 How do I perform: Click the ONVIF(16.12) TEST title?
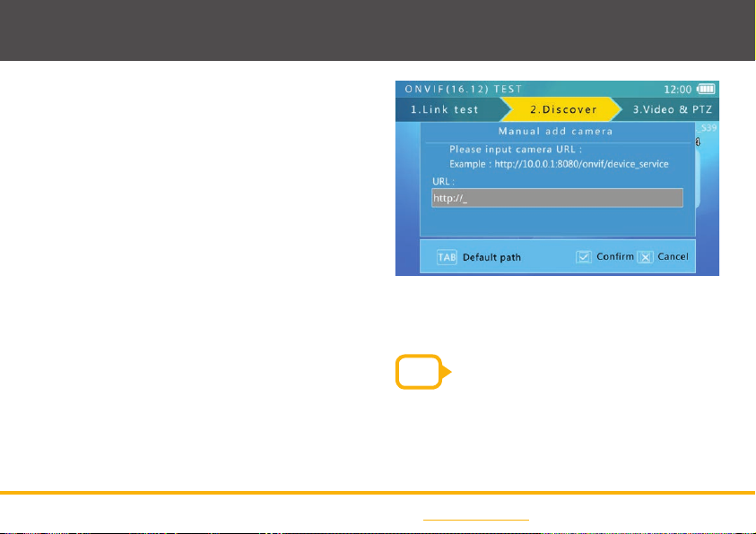pyautogui.click(x=464, y=89)
